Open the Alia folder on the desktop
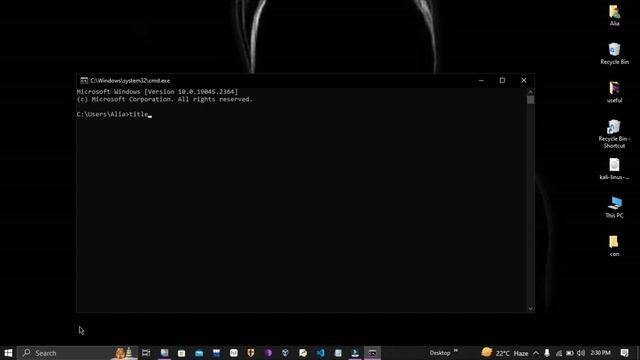This screenshot has width=640, height=360. tap(614, 16)
